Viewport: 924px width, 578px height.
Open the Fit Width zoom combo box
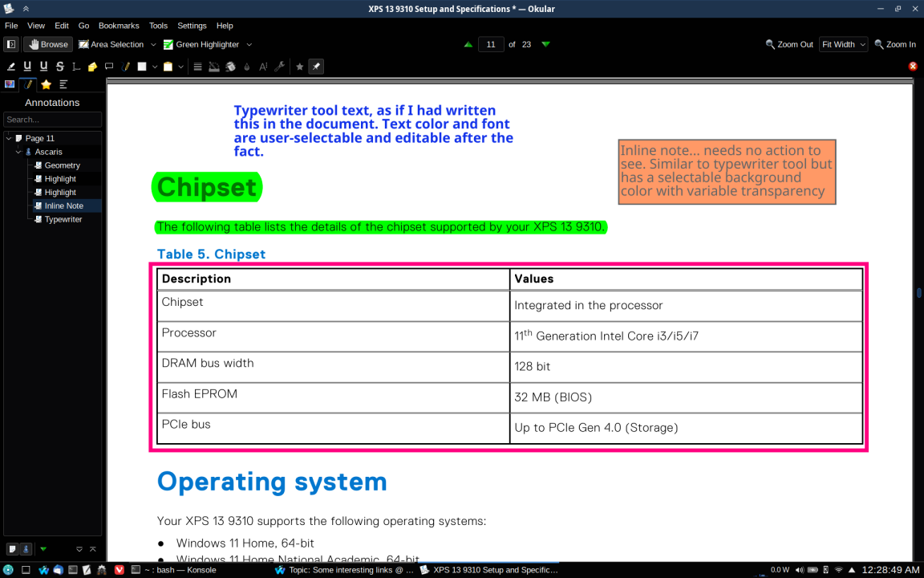click(x=843, y=45)
